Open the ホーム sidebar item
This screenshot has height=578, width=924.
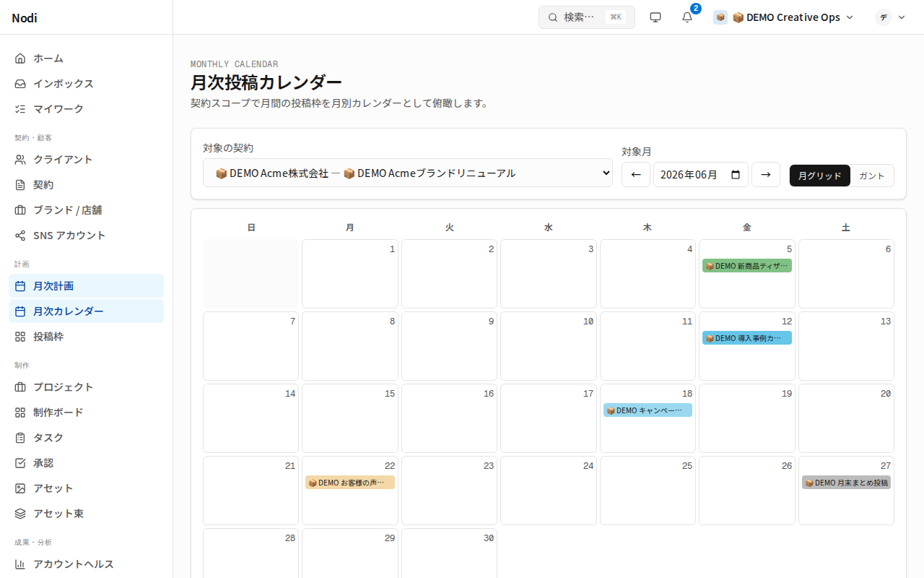86,58
